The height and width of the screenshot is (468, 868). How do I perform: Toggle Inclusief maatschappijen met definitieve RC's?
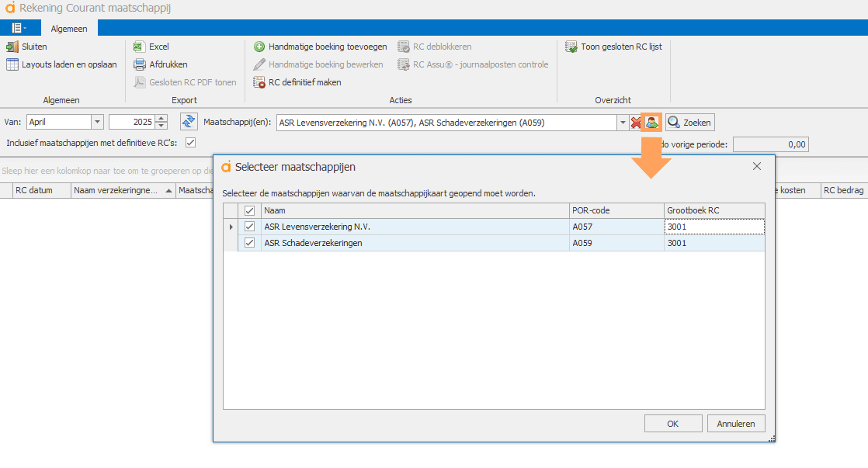[x=190, y=143]
